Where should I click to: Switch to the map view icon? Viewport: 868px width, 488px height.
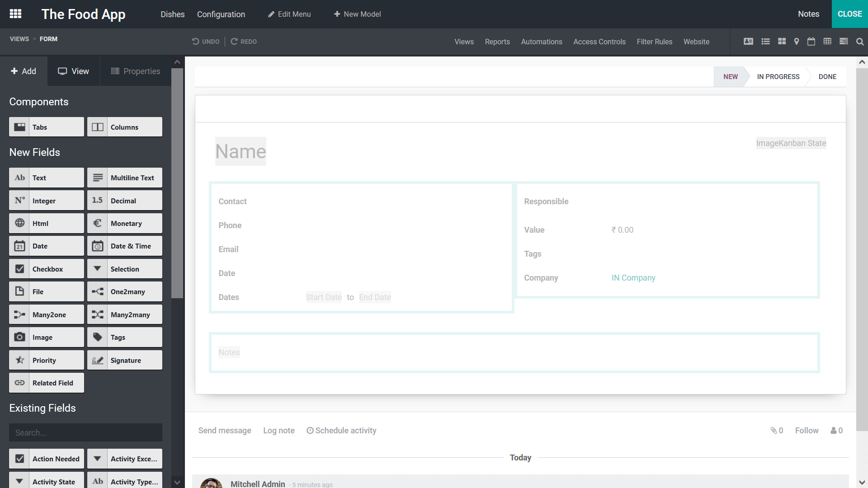(797, 42)
